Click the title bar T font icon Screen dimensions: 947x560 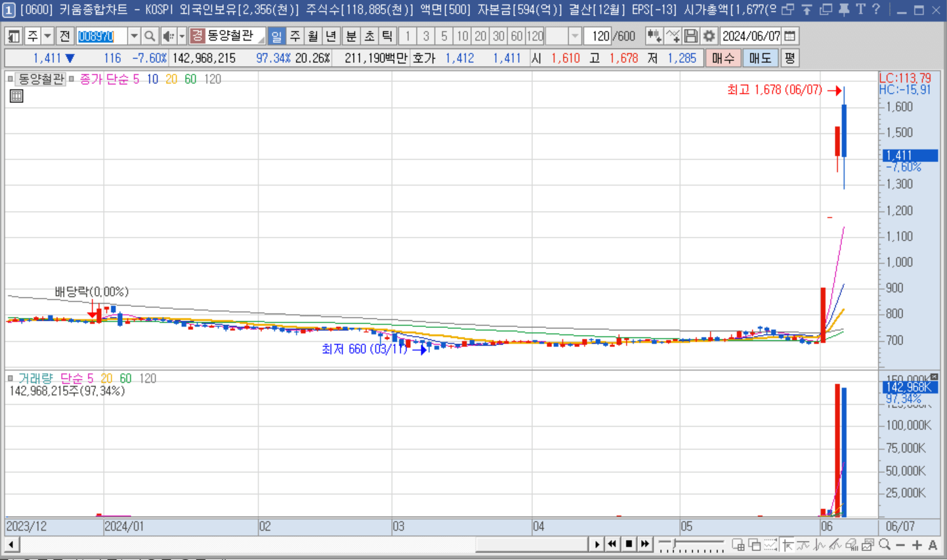[x=861, y=10]
